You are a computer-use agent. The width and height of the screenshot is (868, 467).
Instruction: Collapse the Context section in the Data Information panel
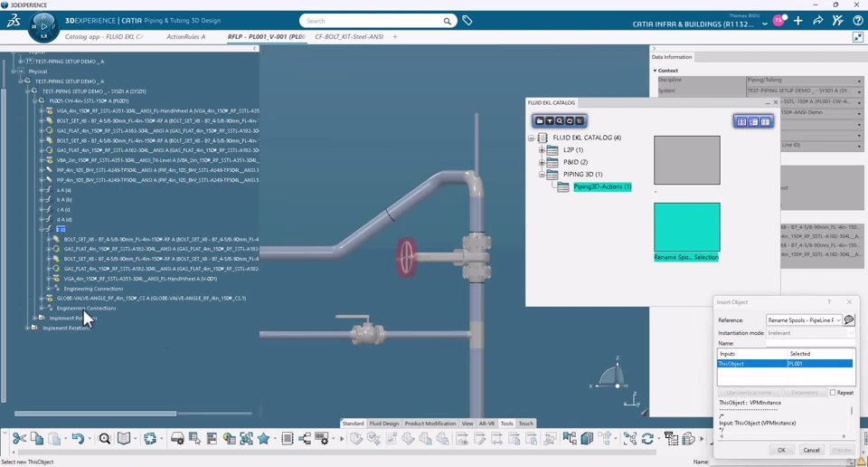point(655,71)
